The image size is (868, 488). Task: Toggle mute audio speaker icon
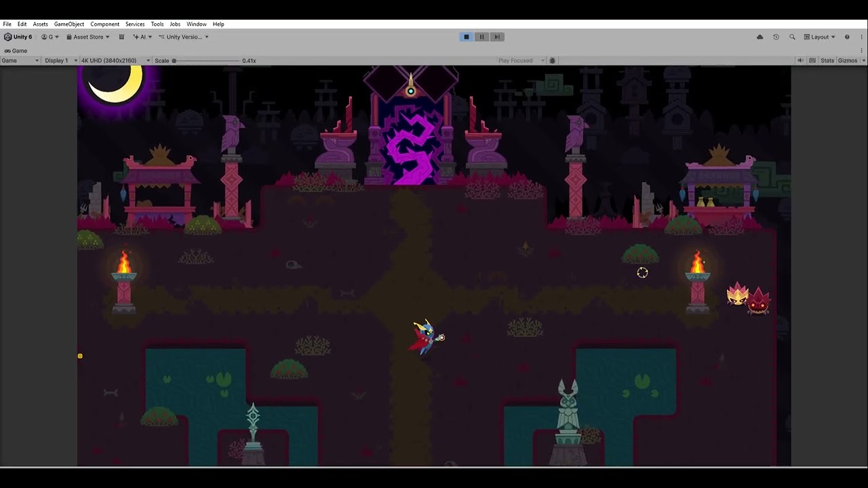click(x=800, y=61)
